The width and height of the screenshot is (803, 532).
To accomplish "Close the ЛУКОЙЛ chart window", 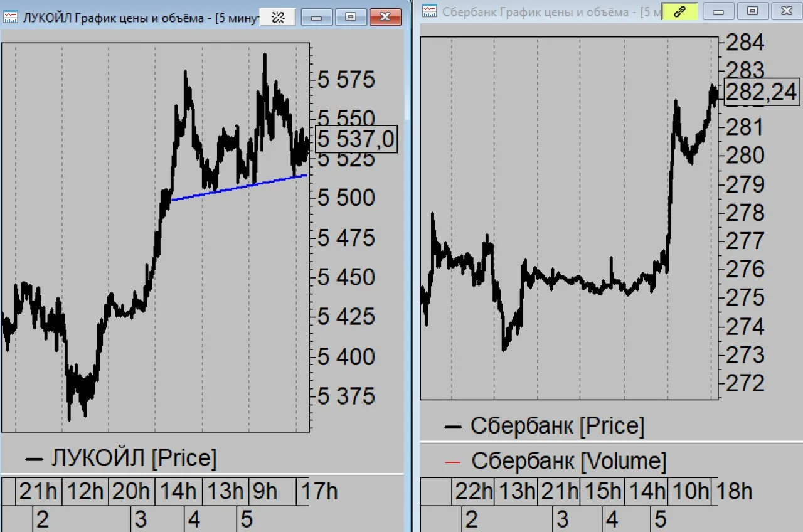I will (x=385, y=18).
